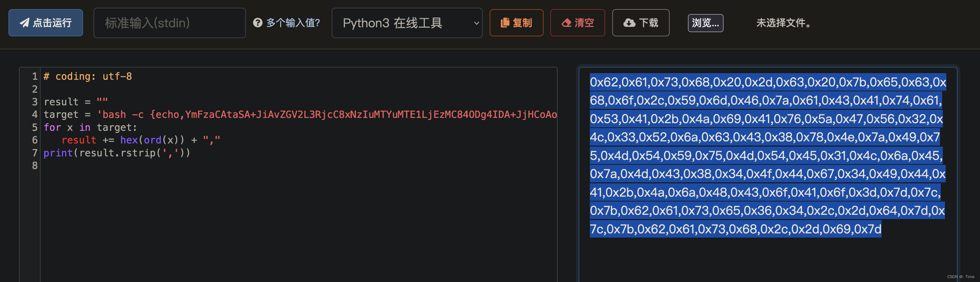The image size is (980, 282).
Task: Click output line starting '5,0x4d,0x54'
Action: click(x=766, y=155)
